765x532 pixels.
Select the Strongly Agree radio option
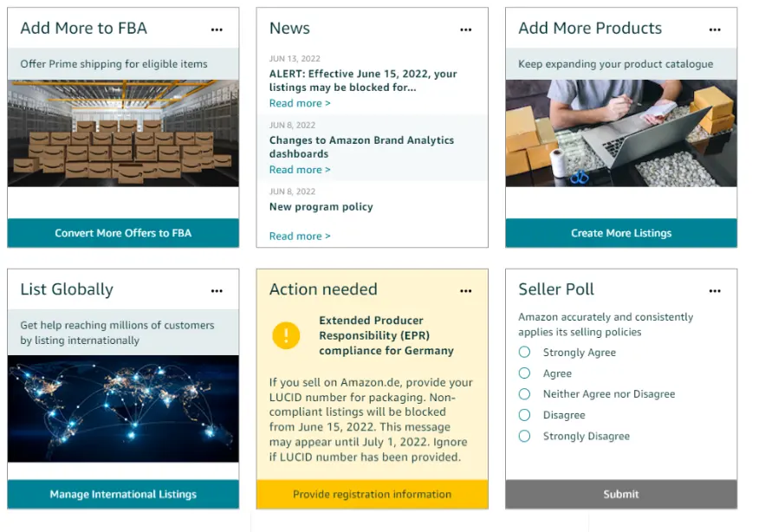pos(524,352)
